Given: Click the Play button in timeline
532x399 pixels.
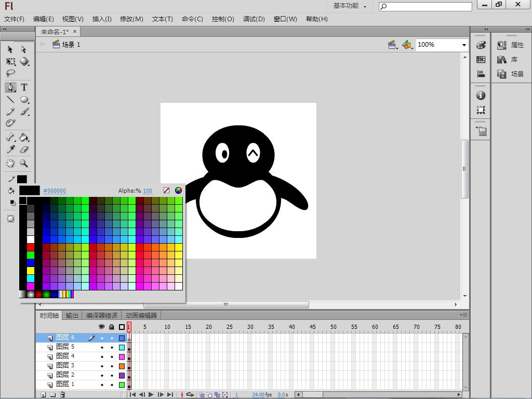Looking at the screenshot, I should coord(151,395).
